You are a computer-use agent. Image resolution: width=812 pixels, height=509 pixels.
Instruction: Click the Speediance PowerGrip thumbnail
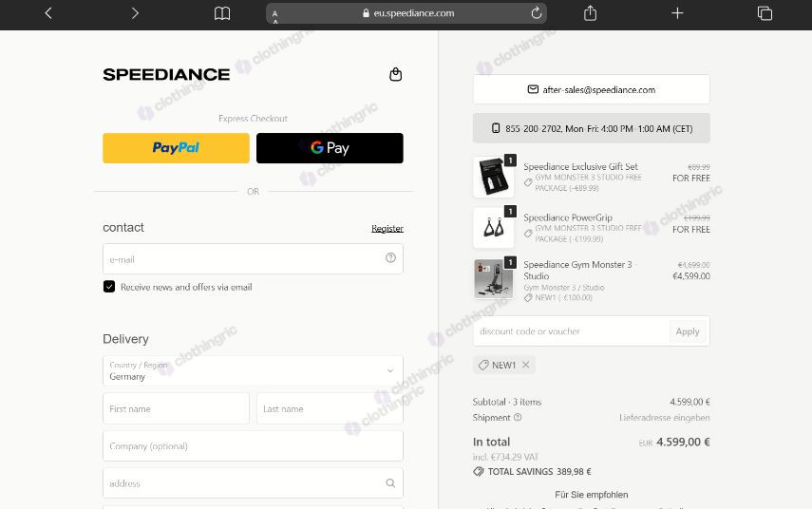point(494,228)
